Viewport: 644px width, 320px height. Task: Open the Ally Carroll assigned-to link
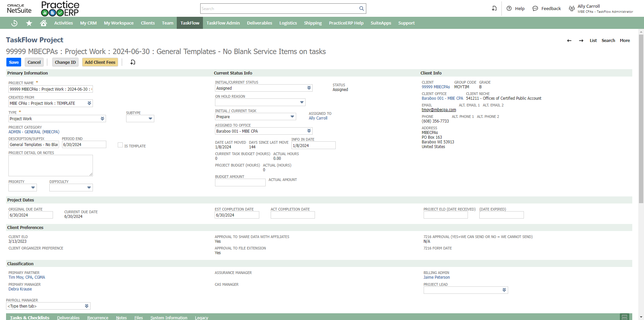[x=318, y=118]
